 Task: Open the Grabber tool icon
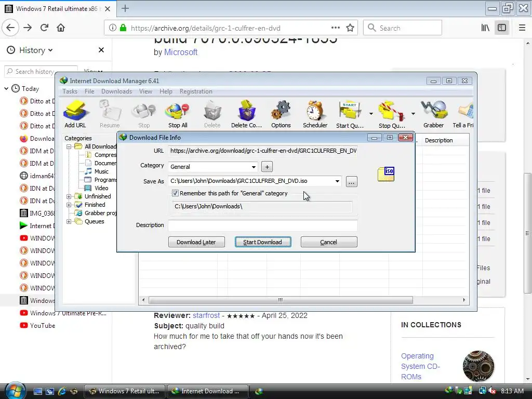433,114
